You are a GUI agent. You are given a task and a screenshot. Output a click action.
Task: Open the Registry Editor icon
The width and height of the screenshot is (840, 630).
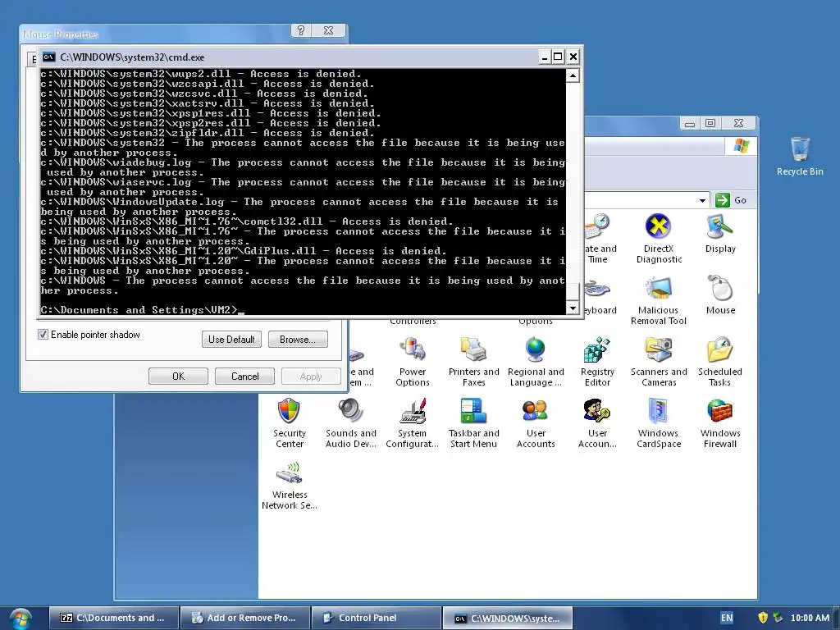click(597, 361)
